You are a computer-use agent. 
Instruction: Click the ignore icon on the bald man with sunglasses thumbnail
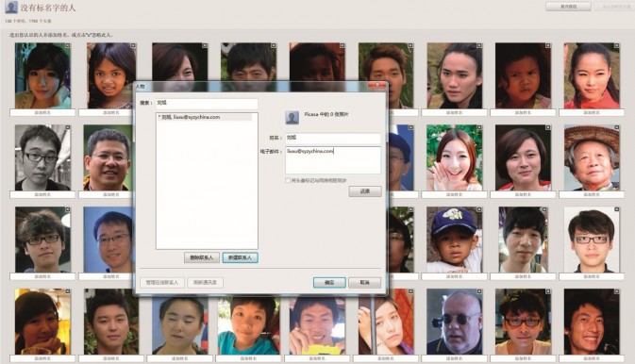[479, 291]
